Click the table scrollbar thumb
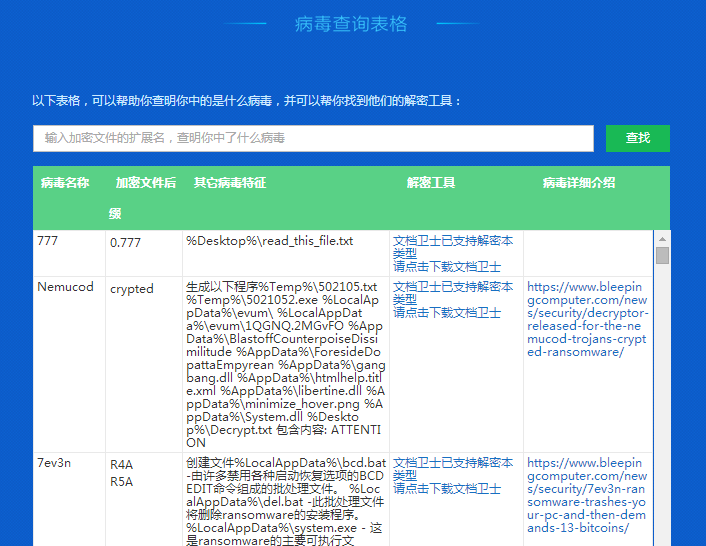Image resolution: width=706 pixels, height=546 pixels. pyautogui.click(x=662, y=255)
